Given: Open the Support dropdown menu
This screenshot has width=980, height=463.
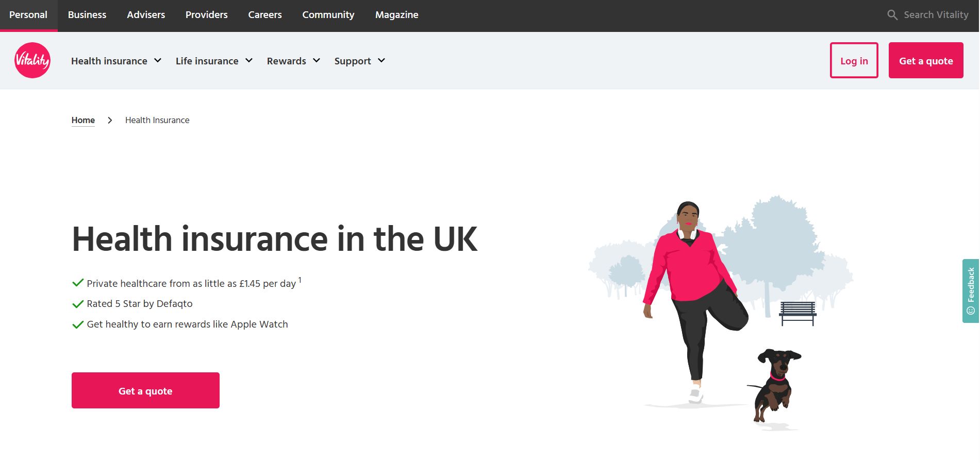Looking at the screenshot, I should [359, 61].
